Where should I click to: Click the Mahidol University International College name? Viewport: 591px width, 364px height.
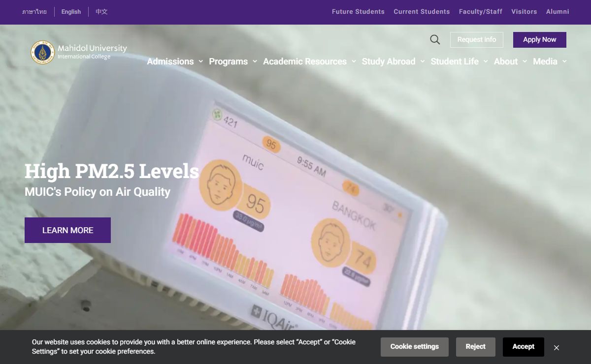pyautogui.click(x=92, y=52)
